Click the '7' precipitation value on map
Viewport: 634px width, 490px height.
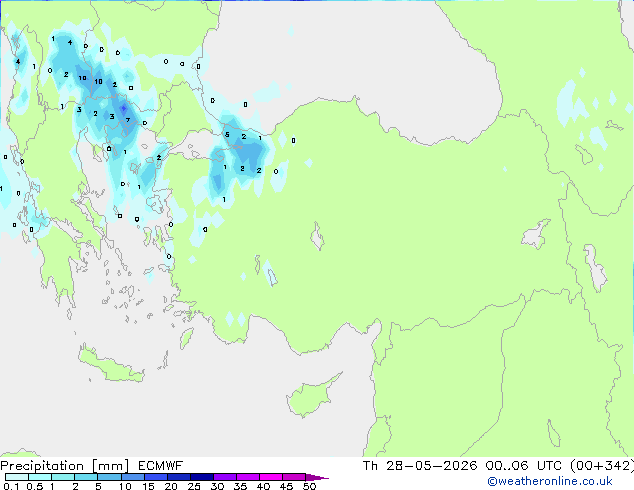[x=128, y=120]
